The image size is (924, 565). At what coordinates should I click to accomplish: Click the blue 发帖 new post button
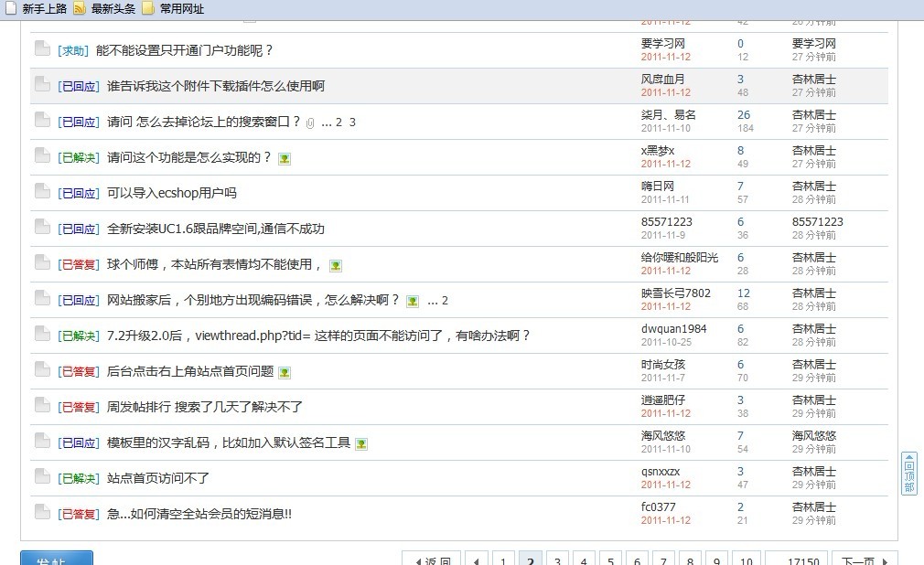pyautogui.click(x=57, y=559)
